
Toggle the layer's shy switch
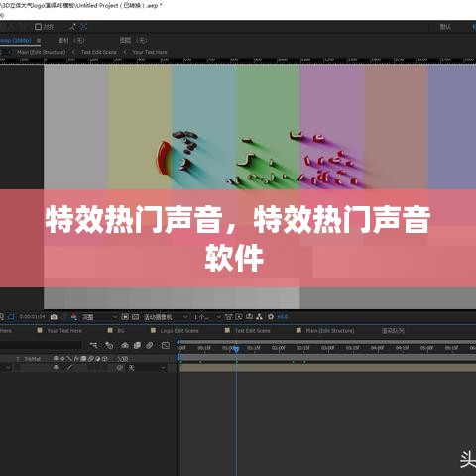(x=56, y=367)
